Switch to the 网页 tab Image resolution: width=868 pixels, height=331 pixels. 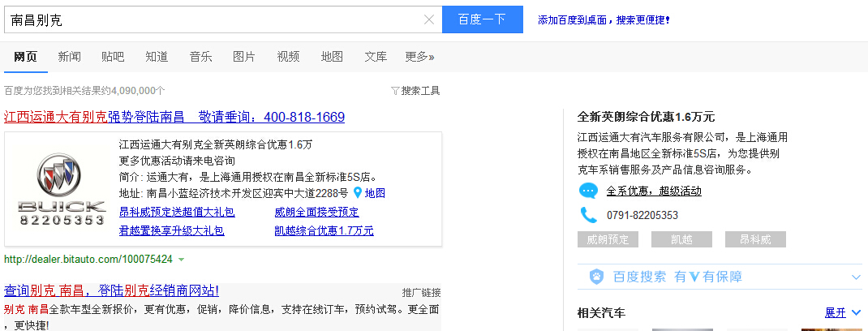click(25, 57)
